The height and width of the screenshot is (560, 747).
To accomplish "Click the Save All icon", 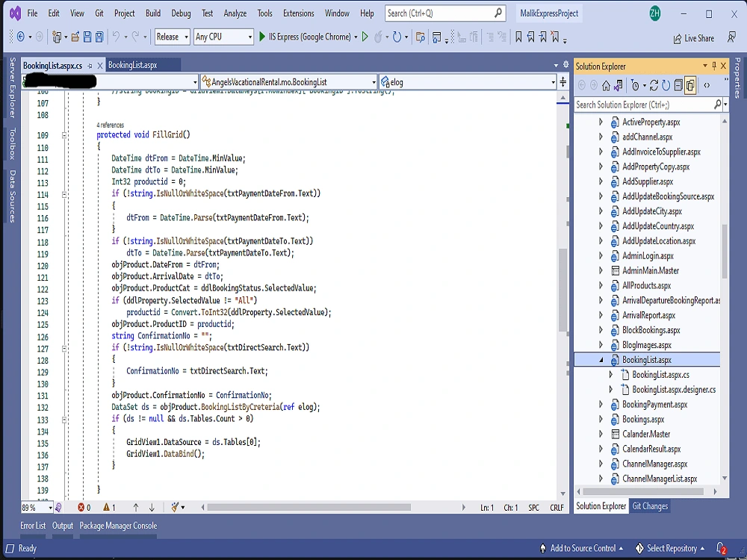I will coord(99,37).
